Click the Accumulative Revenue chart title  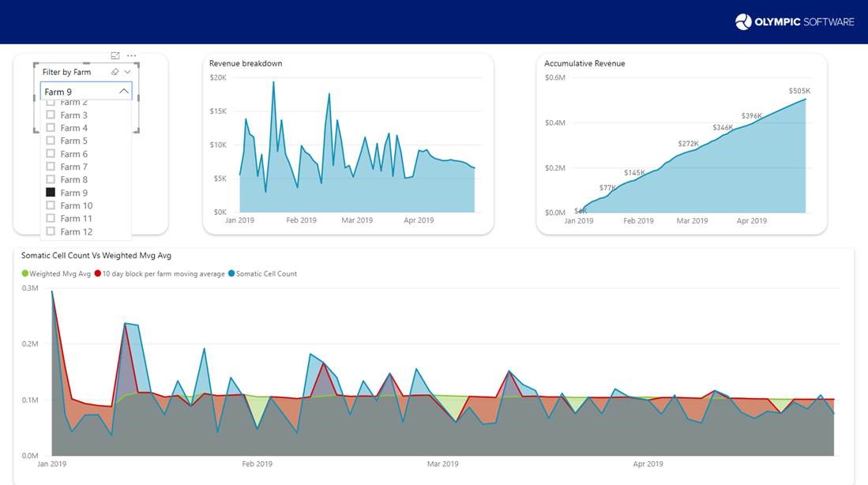pyautogui.click(x=584, y=64)
